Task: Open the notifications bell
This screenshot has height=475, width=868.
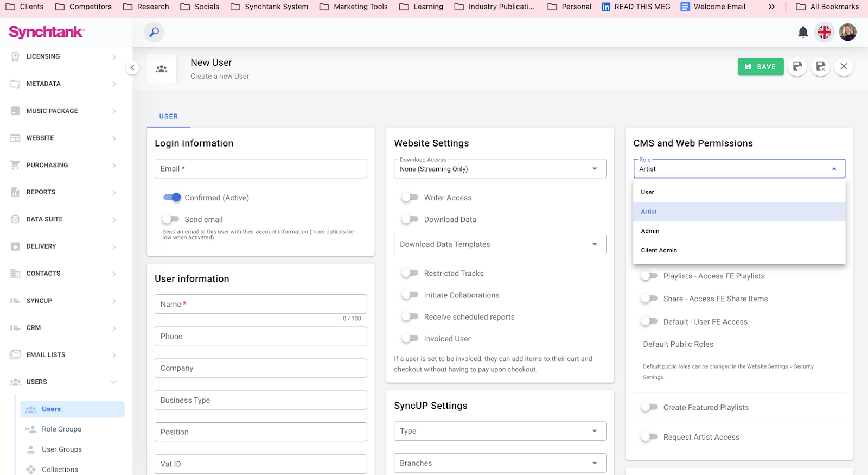Action: [803, 33]
